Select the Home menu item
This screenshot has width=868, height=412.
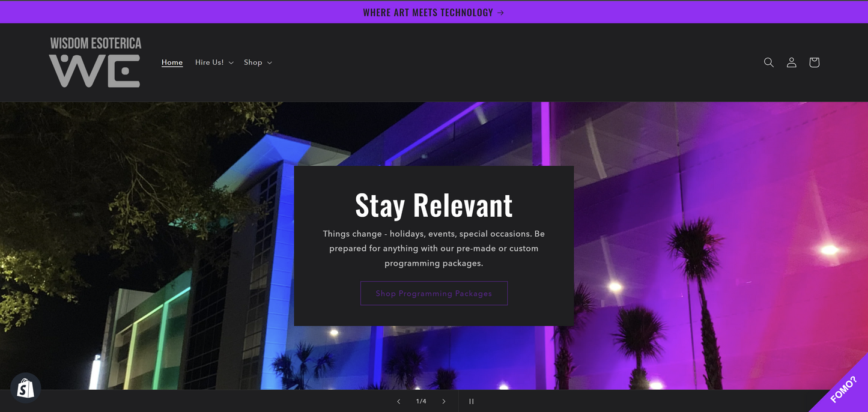tap(172, 62)
